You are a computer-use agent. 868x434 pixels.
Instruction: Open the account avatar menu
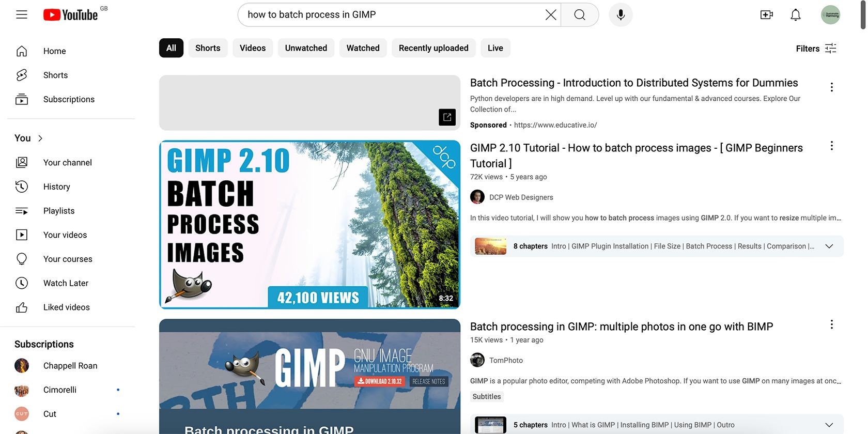click(x=831, y=15)
